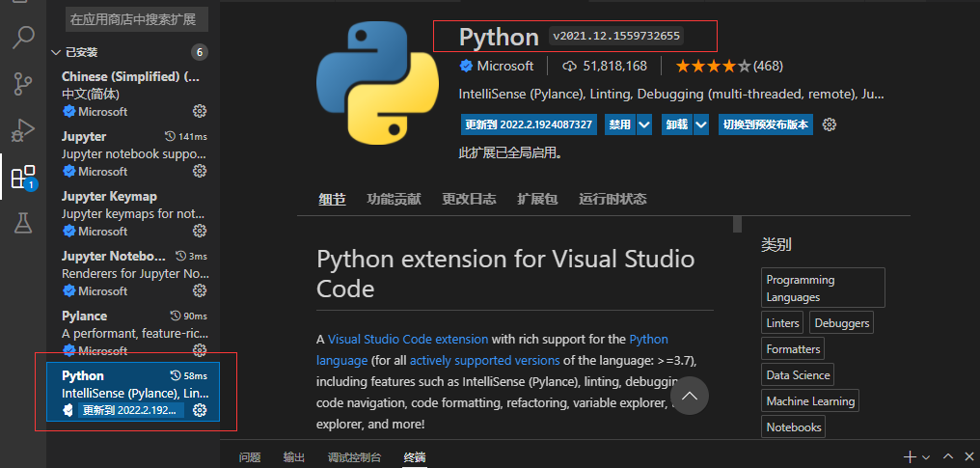Maximize panel with up chevron
The image size is (980, 468).
coord(949,456)
